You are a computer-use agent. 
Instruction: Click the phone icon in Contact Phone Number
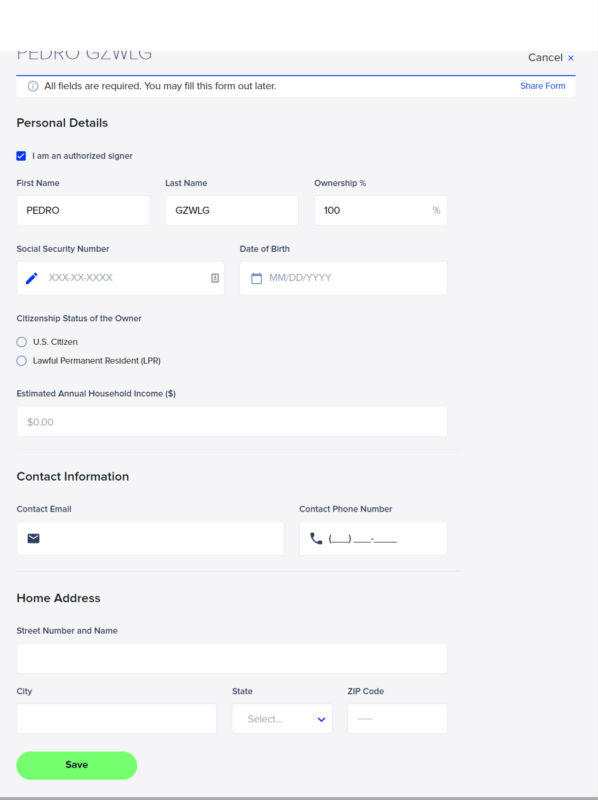[316, 538]
